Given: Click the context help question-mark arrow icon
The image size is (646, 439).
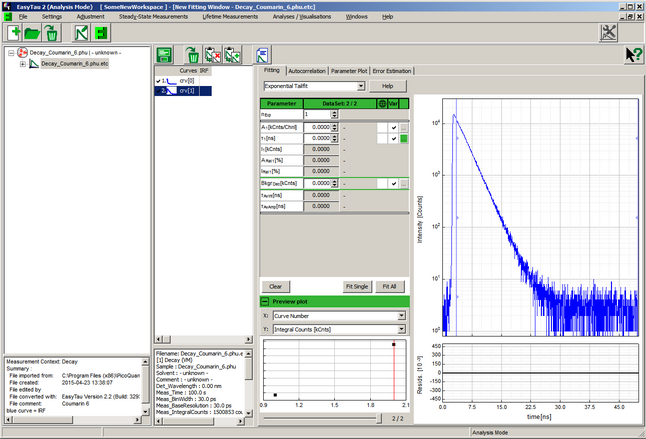Looking at the screenshot, I should click(632, 55).
